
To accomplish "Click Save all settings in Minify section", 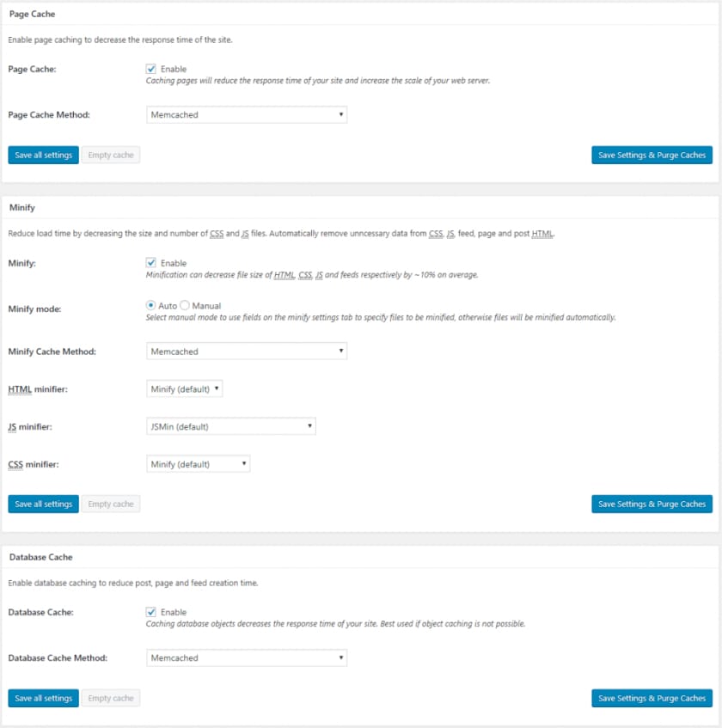I will click(x=43, y=505).
